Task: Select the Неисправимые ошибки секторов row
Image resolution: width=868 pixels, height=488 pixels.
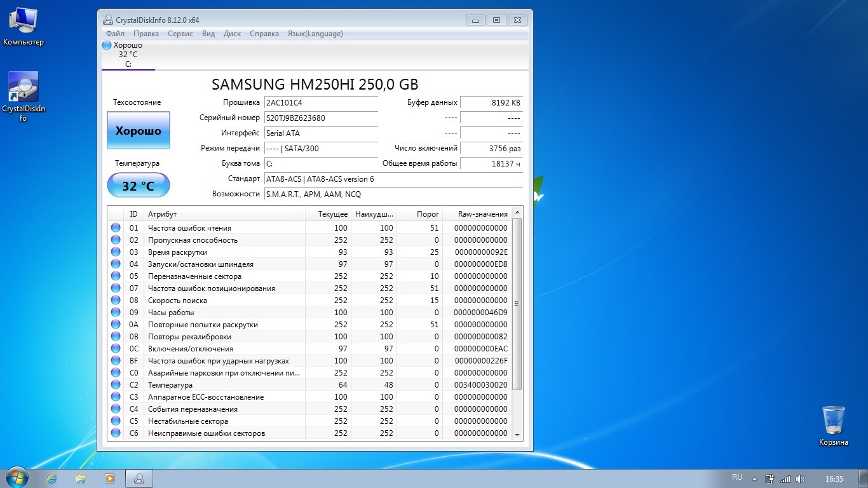Action: click(x=309, y=433)
